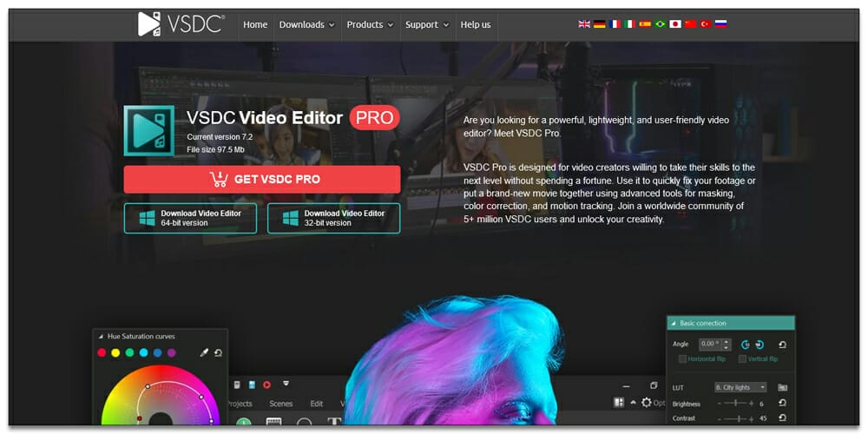Open the Edit tab in editor
The width and height of the screenshot is (868, 434).
[x=317, y=404]
